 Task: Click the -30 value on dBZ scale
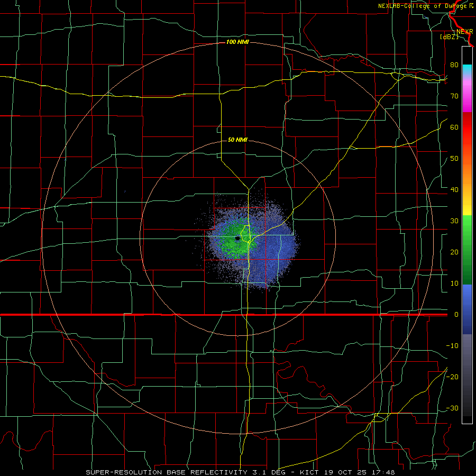point(452,408)
